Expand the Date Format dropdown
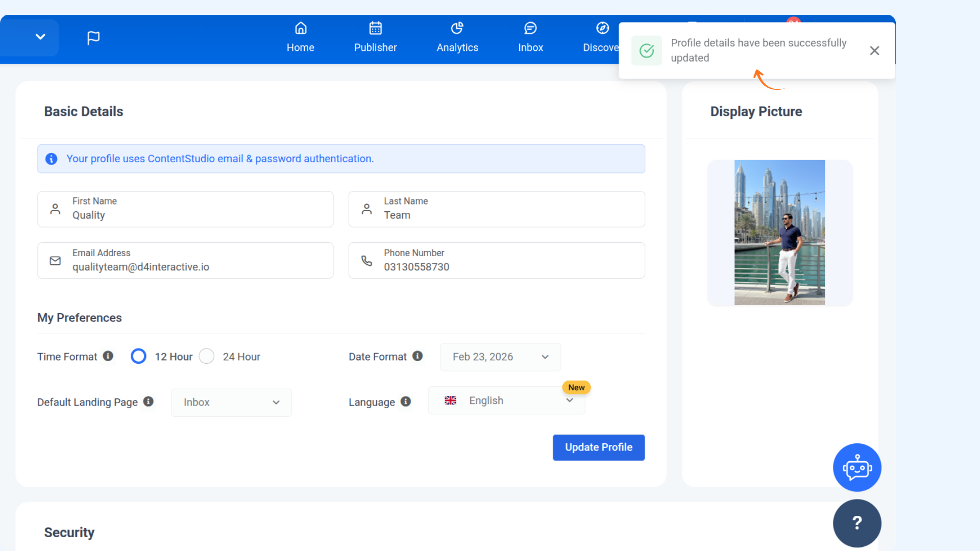This screenshot has width=980, height=551. 500,357
